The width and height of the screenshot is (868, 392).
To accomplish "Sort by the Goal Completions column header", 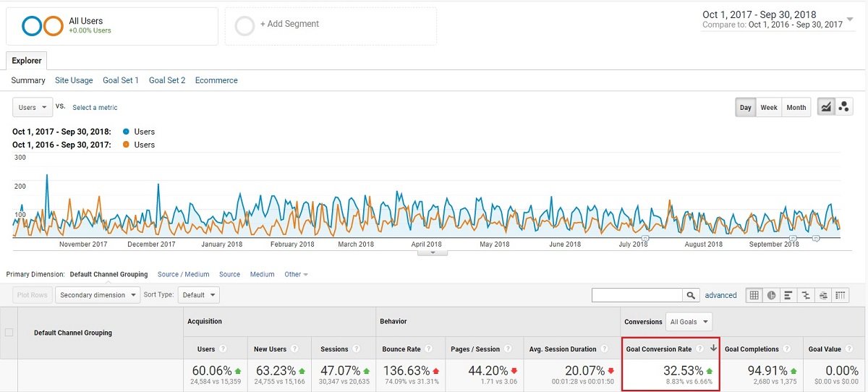I will 752,349.
